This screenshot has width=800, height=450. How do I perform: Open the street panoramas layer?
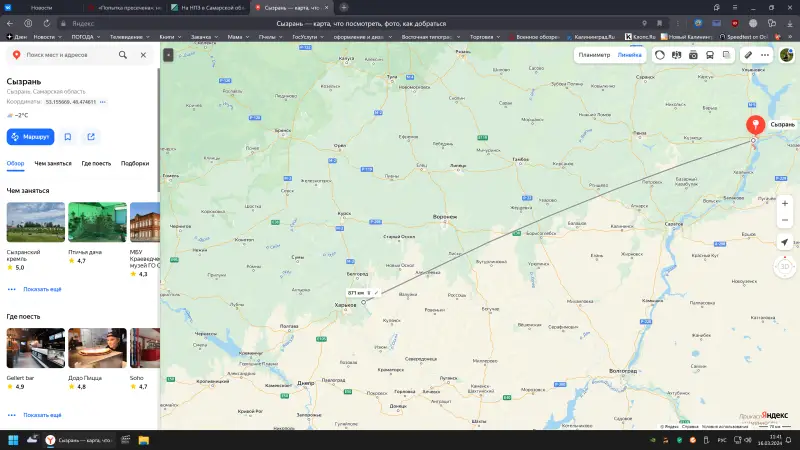677,55
